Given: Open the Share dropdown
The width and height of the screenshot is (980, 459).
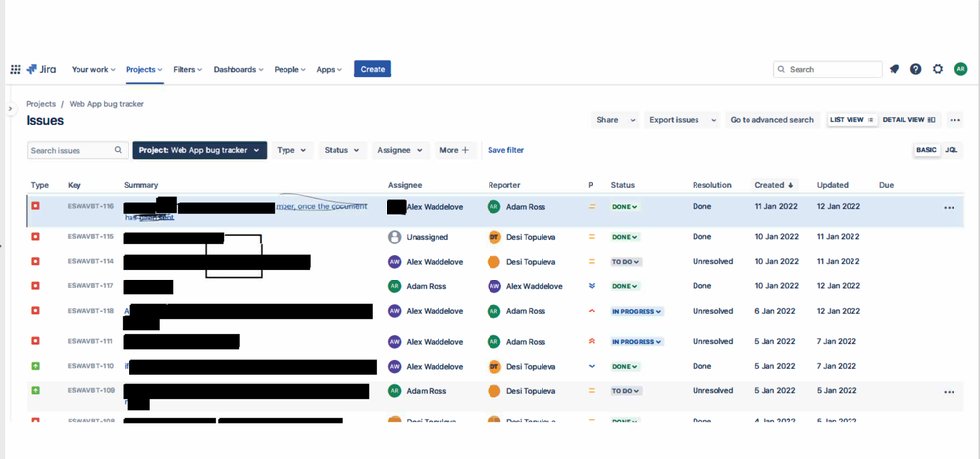Looking at the screenshot, I should tap(615, 120).
